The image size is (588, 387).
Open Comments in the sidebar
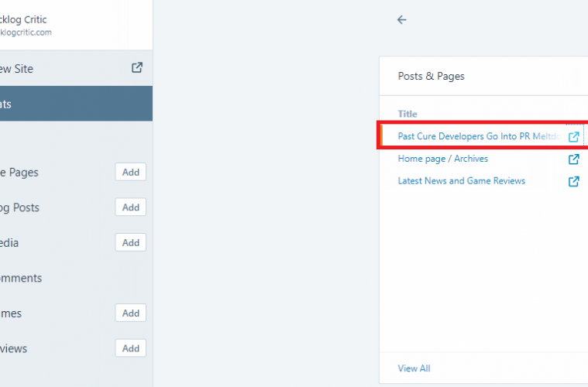click(x=21, y=278)
